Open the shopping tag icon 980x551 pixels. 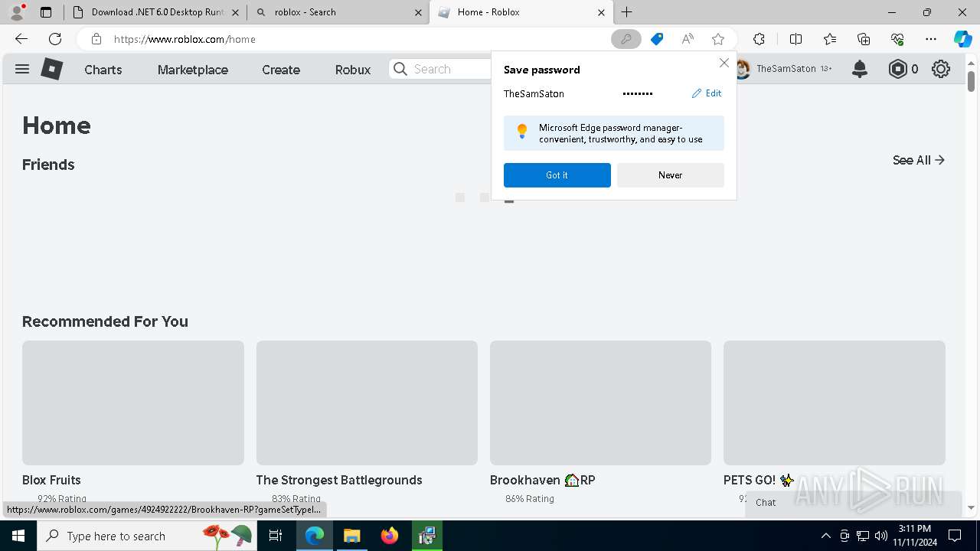pyautogui.click(x=657, y=39)
